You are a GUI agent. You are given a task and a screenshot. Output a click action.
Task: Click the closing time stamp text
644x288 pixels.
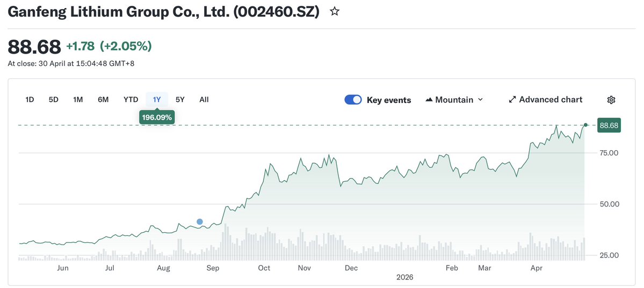click(x=71, y=64)
